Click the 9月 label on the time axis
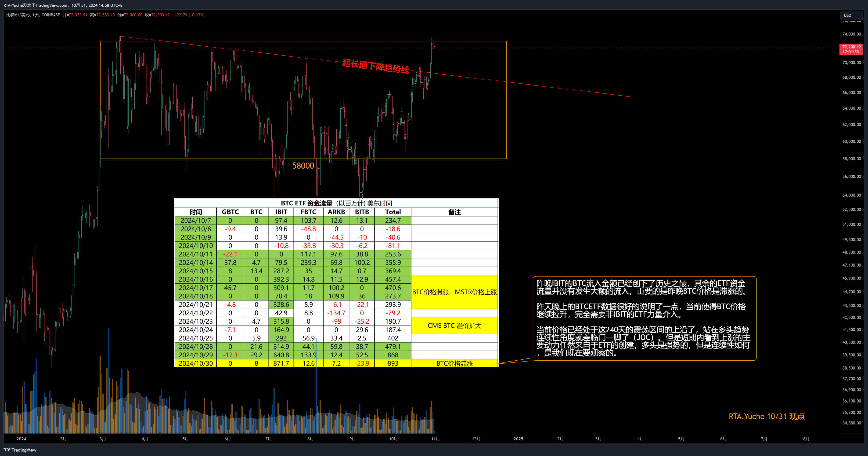This screenshot has width=868, height=456. (x=353, y=438)
